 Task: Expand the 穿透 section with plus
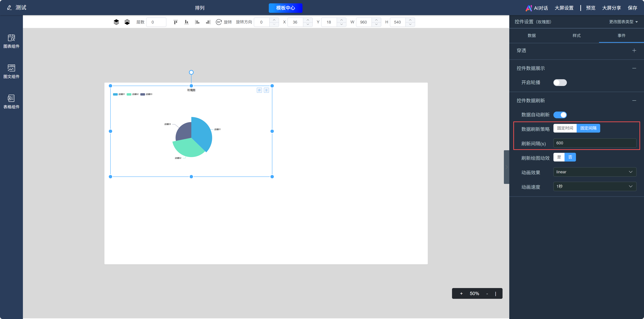tap(634, 50)
